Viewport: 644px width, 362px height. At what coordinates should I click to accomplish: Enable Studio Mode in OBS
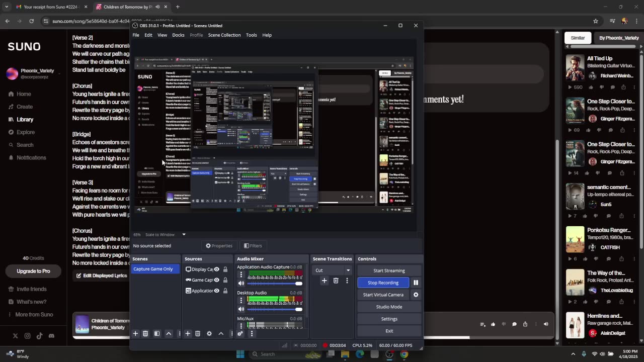389,307
